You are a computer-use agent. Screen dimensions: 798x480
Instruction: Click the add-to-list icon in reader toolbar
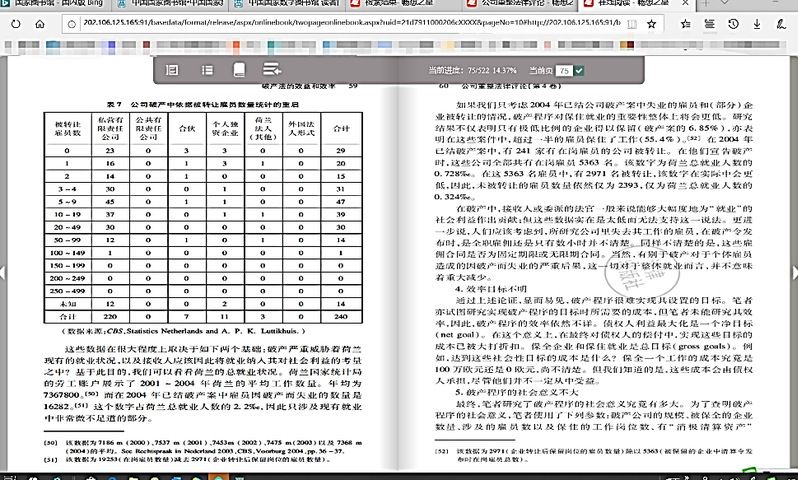pyautogui.click(x=270, y=70)
